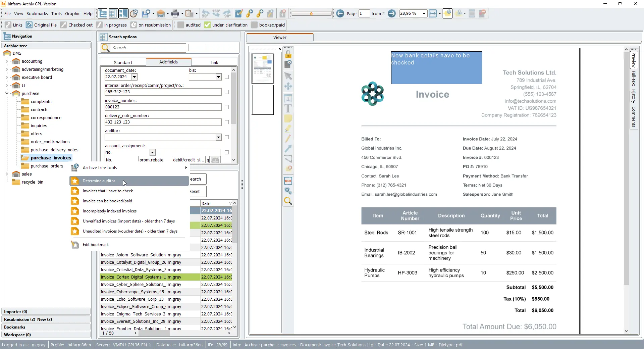Open the Bookmarks menu

click(37, 13)
